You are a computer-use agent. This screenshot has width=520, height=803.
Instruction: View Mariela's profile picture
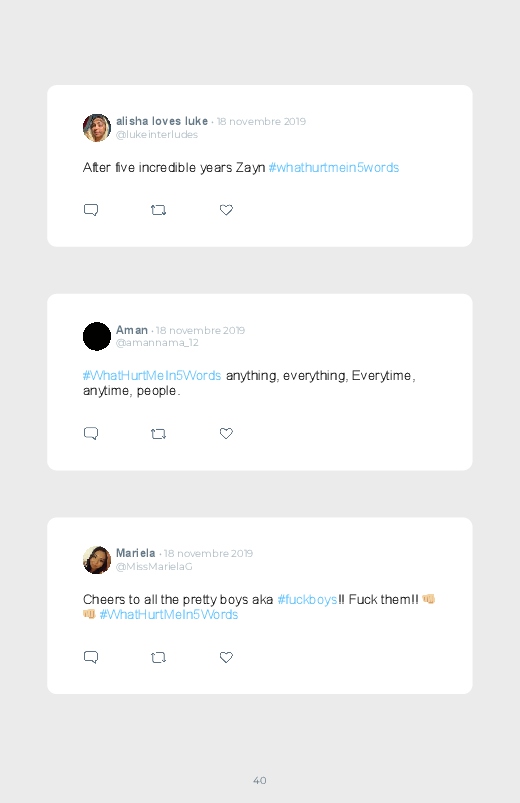tap(97, 560)
